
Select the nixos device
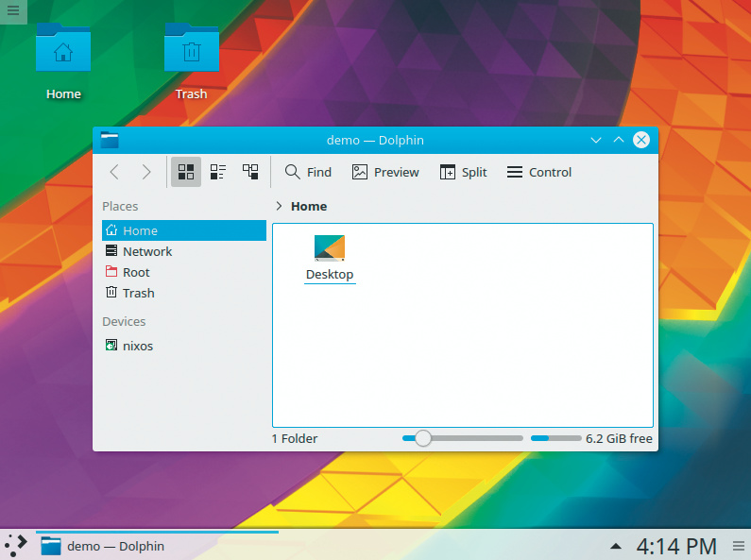tap(137, 346)
